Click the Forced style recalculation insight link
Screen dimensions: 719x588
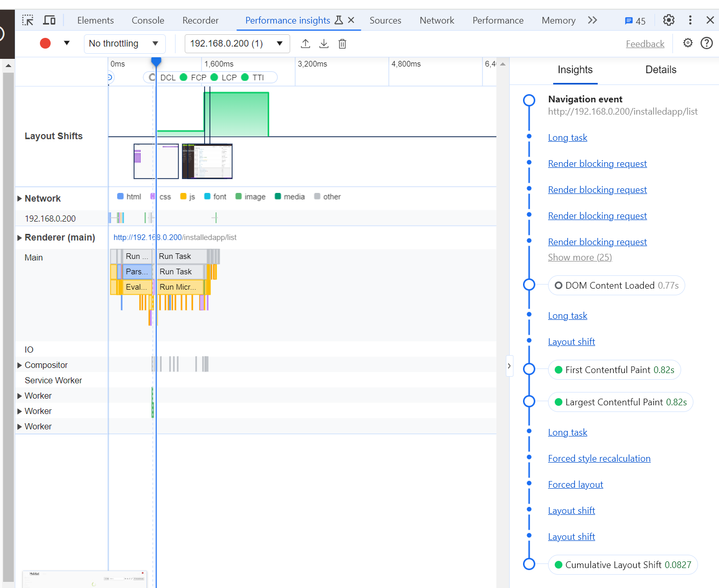(x=599, y=459)
